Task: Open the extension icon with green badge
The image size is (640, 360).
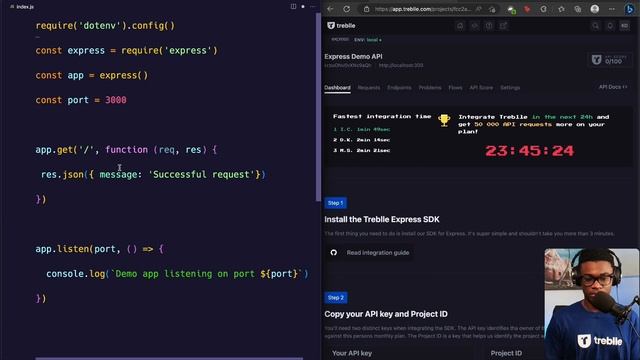Action: 511,9
